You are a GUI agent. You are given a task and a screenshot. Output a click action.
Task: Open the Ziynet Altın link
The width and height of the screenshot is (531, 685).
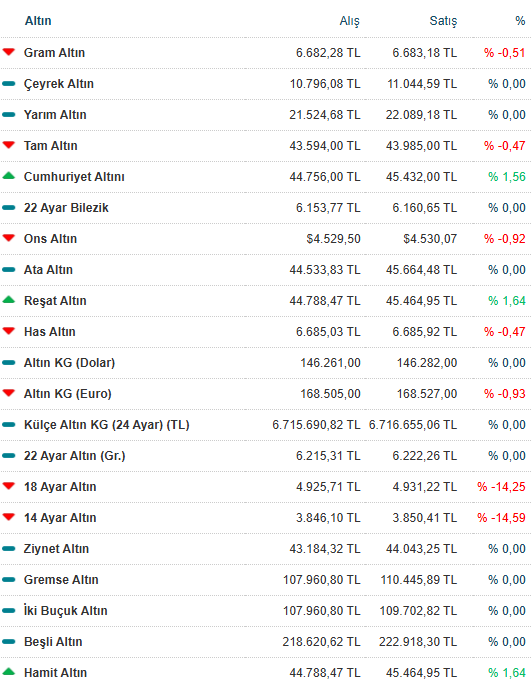(56, 549)
